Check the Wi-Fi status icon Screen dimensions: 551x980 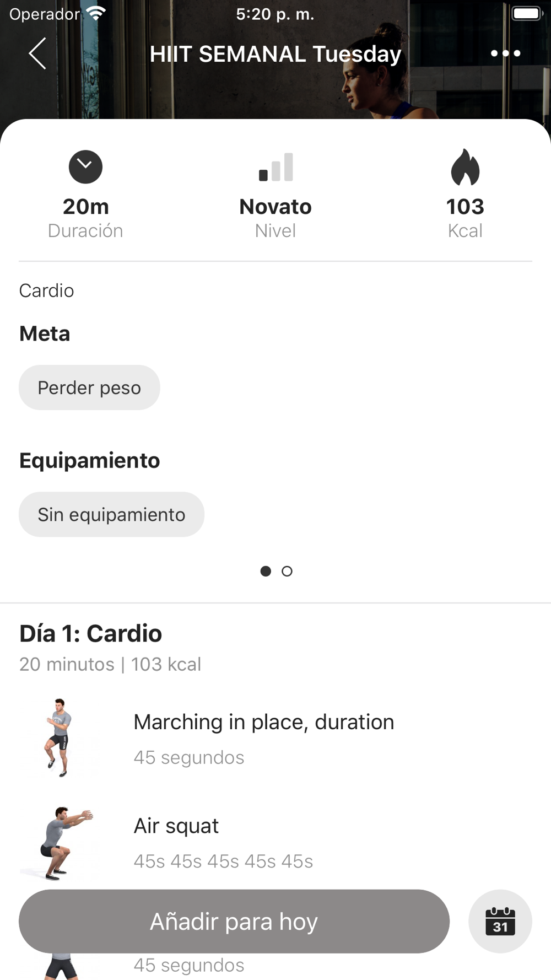[96, 14]
